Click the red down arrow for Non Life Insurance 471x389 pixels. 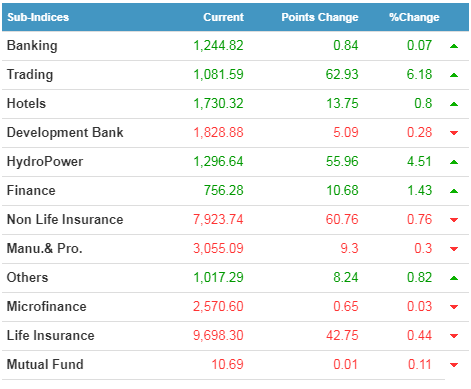[x=454, y=220]
